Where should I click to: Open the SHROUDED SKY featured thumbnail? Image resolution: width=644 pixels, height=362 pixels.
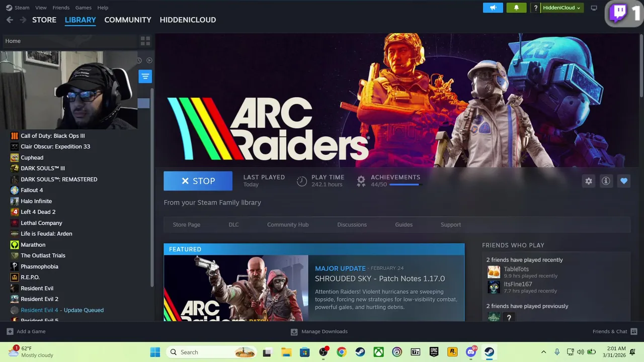coord(236,288)
